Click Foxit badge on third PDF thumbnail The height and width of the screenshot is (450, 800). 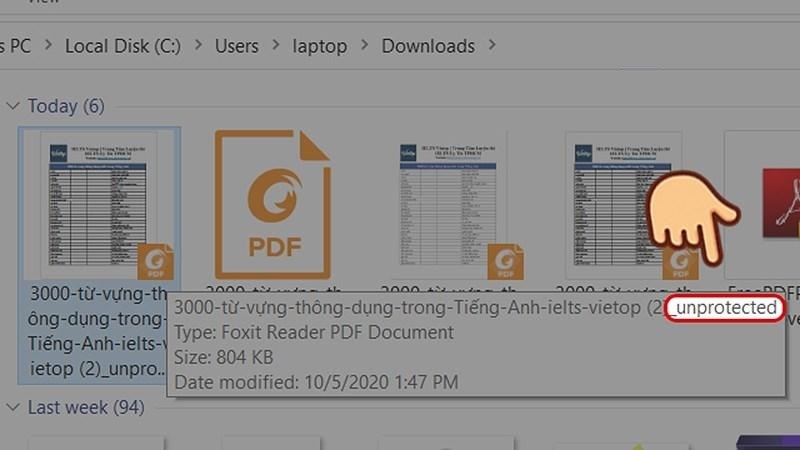pyautogui.click(x=505, y=261)
